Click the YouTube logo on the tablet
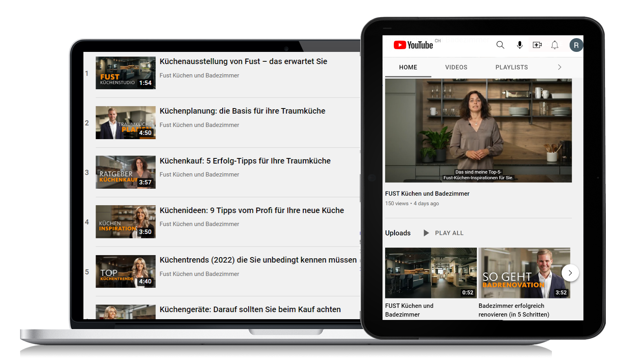The width and height of the screenshot is (620, 364). tap(413, 45)
